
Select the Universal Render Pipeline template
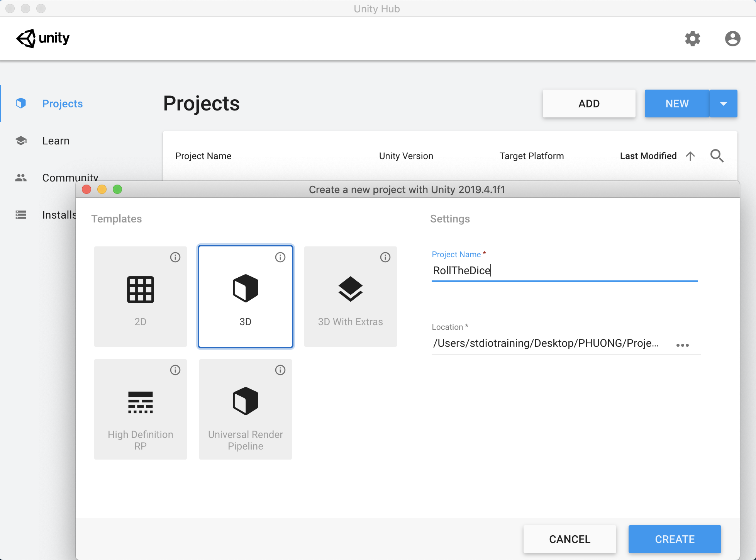tap(246, 409)
